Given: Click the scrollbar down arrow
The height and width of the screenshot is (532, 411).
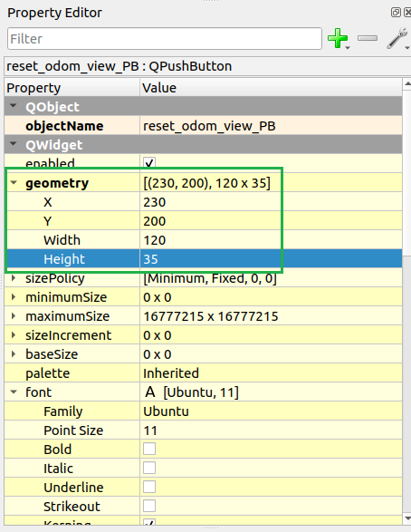Looking at the screenshot, I should click(x=407, y=518).
